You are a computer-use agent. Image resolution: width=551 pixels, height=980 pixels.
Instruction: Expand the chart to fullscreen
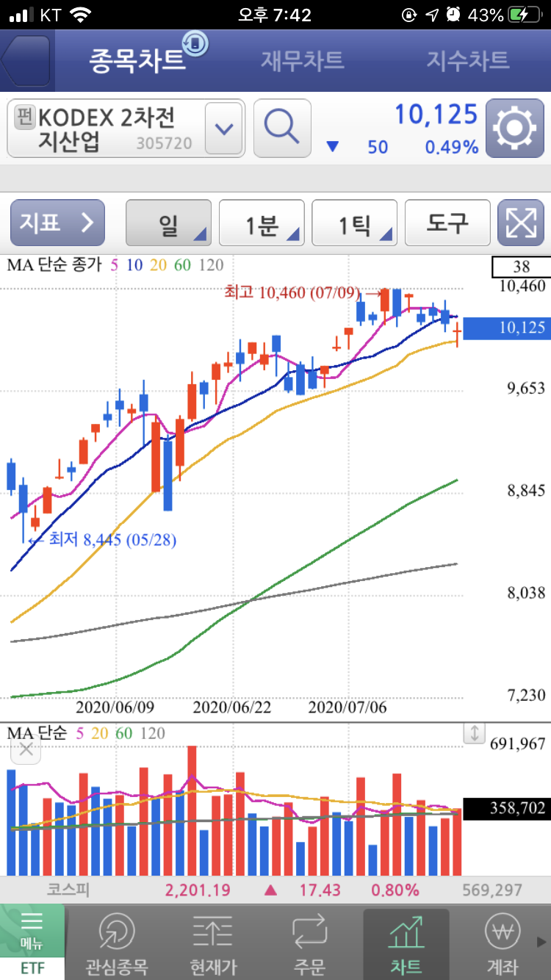[520, 223]
